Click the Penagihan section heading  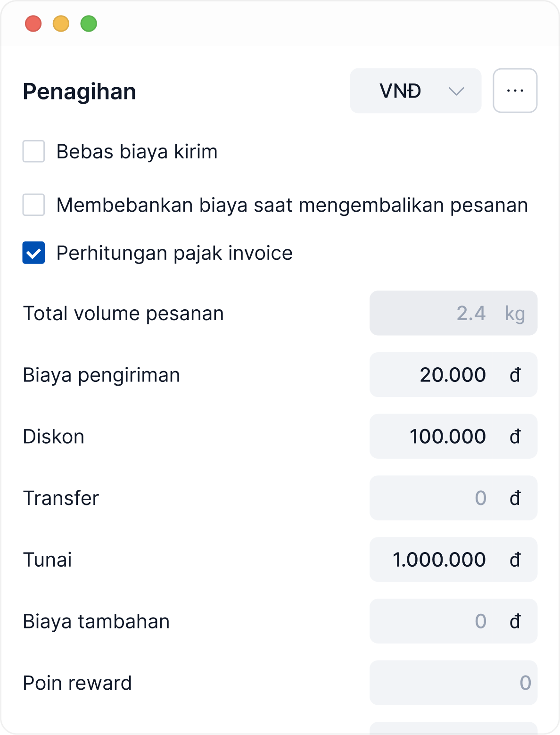pos(79,91)
